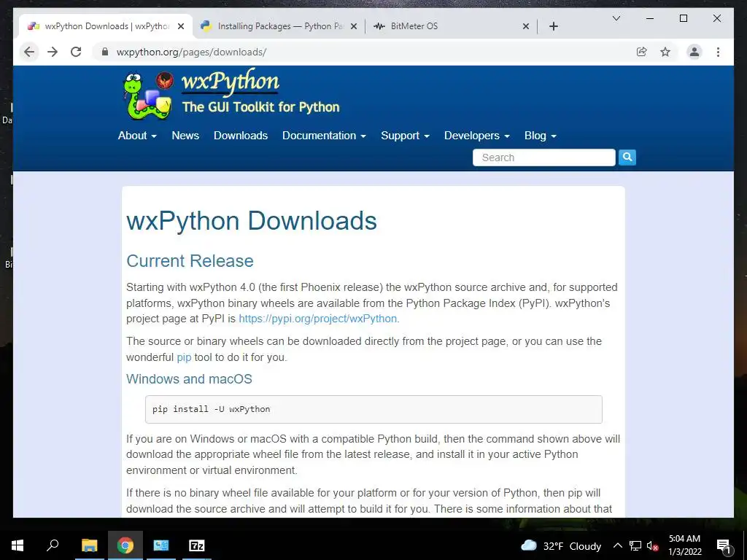
Task: Open File Explorer from the taskbar
Action: click(x=89, y=545)
